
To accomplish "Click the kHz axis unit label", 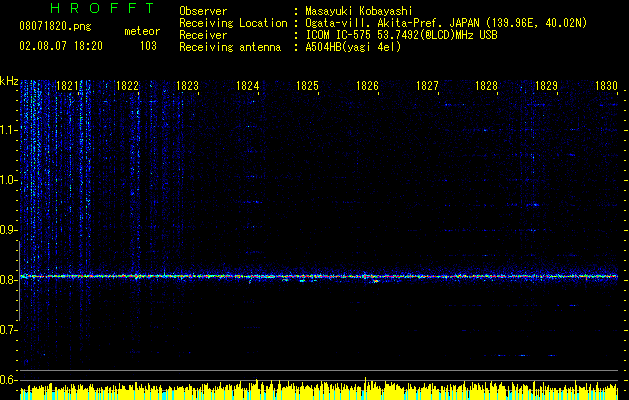I will [9, 81].
